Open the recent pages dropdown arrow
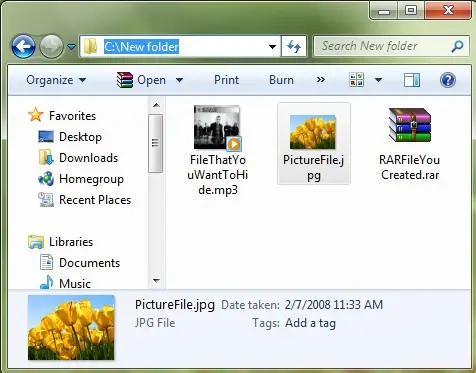Image resolution: width=476 pixels, height=373 pixels. [71, 47]
